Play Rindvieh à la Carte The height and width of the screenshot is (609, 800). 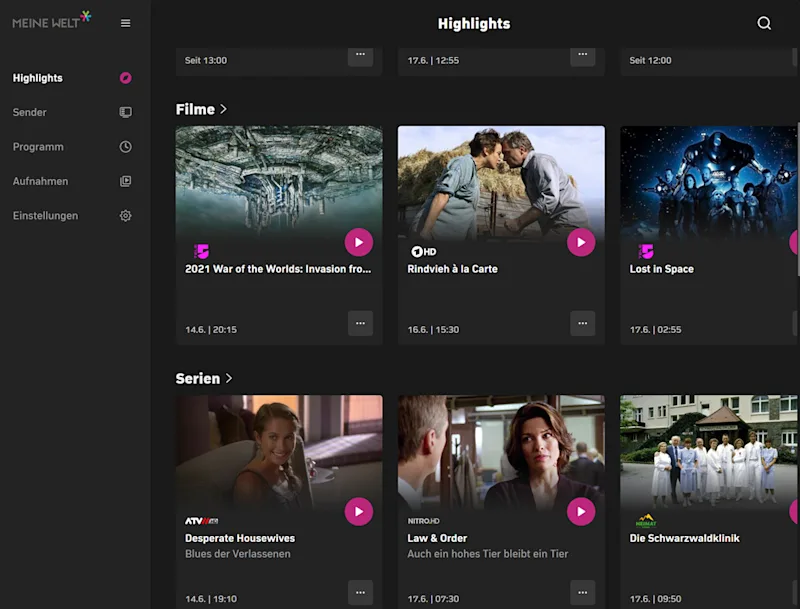tap(581, 242)
